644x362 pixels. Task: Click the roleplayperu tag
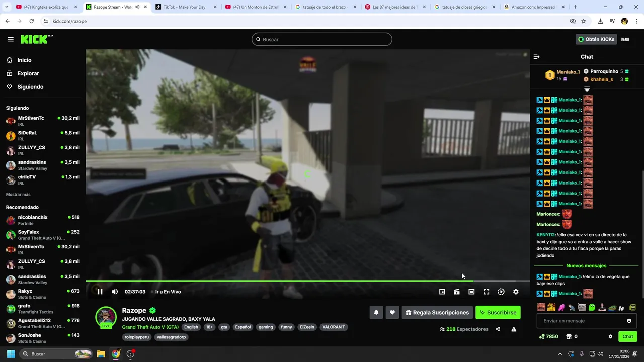[x=137, y=337]
